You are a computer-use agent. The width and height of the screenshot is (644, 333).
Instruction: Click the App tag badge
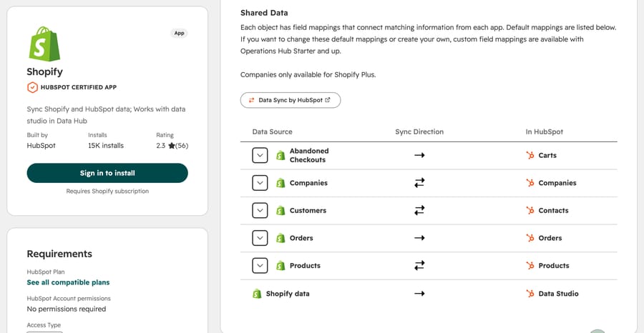[x=179, y=33]
